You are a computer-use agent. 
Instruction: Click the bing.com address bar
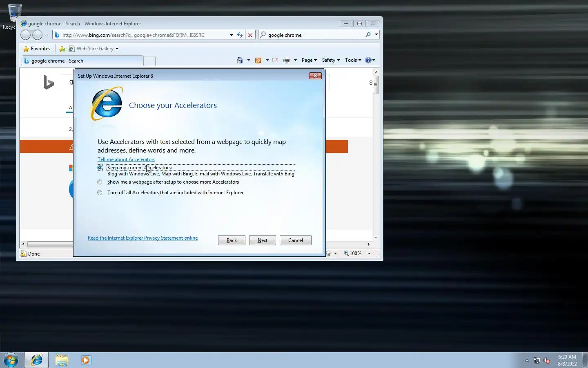point(141,35)
